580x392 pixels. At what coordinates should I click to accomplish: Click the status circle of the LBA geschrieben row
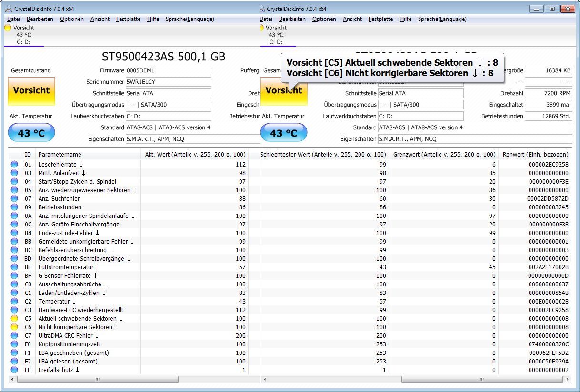point(14,353)
